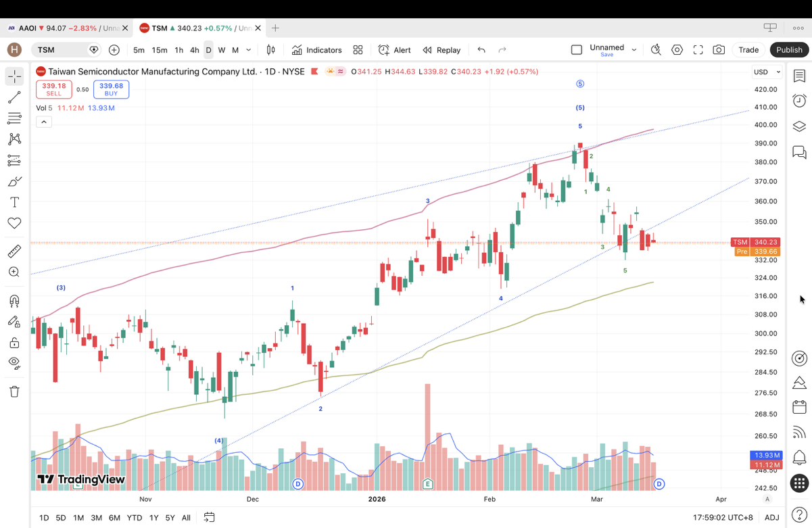This screenshot has height=528, width=812.
Task: Select the trend line drawing tool
Action: point(14,98)
